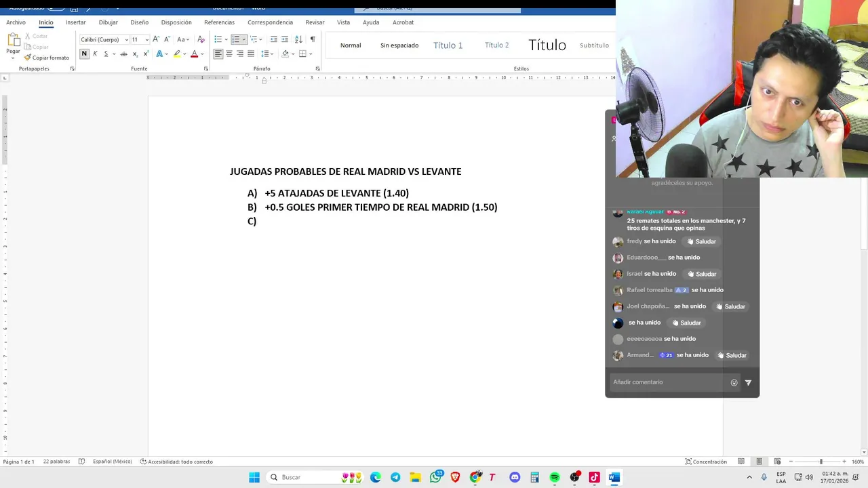Open the Archivo menu
This screenshot has height=488, width=868.
point(16,22)
